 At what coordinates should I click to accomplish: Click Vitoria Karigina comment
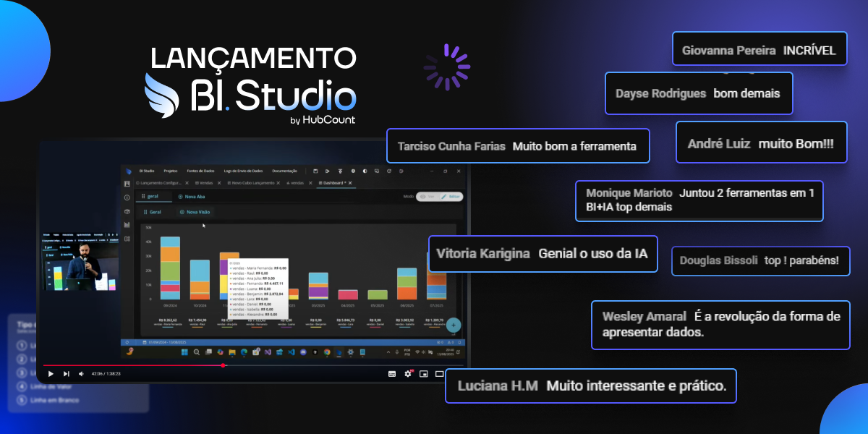pos(543,254)
